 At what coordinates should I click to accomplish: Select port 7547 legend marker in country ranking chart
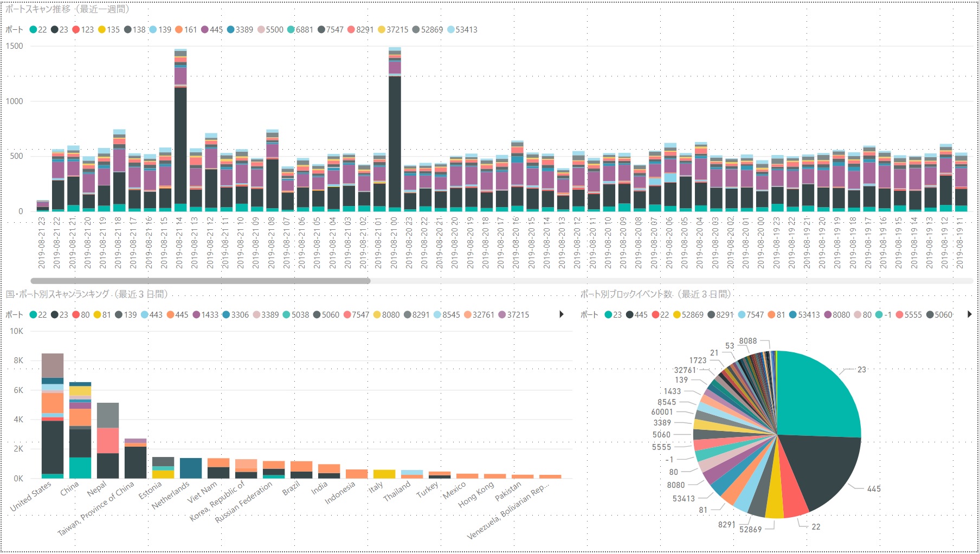(x=347, y=315)
